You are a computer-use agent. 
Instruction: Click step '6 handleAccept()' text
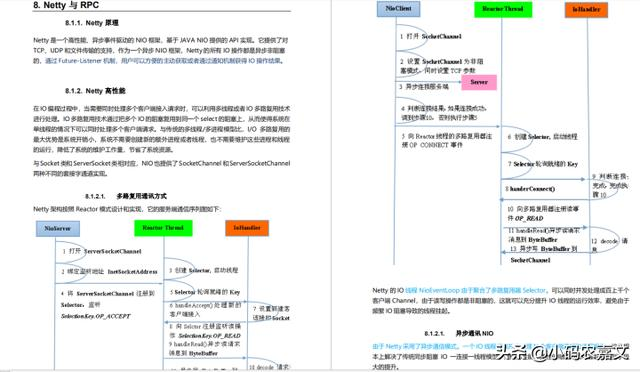[x=205, y=310]
